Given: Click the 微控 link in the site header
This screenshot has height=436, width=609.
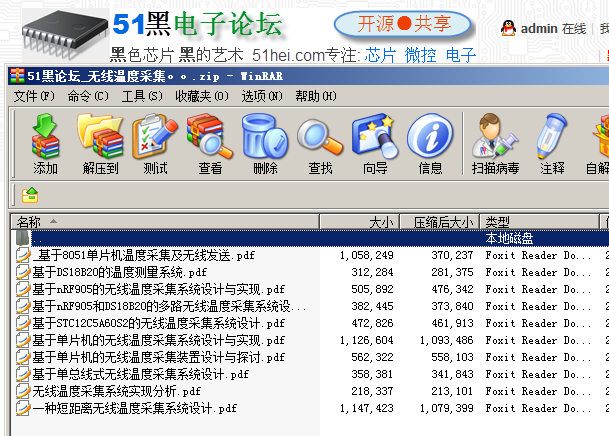Looking at the screenshot, I should point(420,55).
